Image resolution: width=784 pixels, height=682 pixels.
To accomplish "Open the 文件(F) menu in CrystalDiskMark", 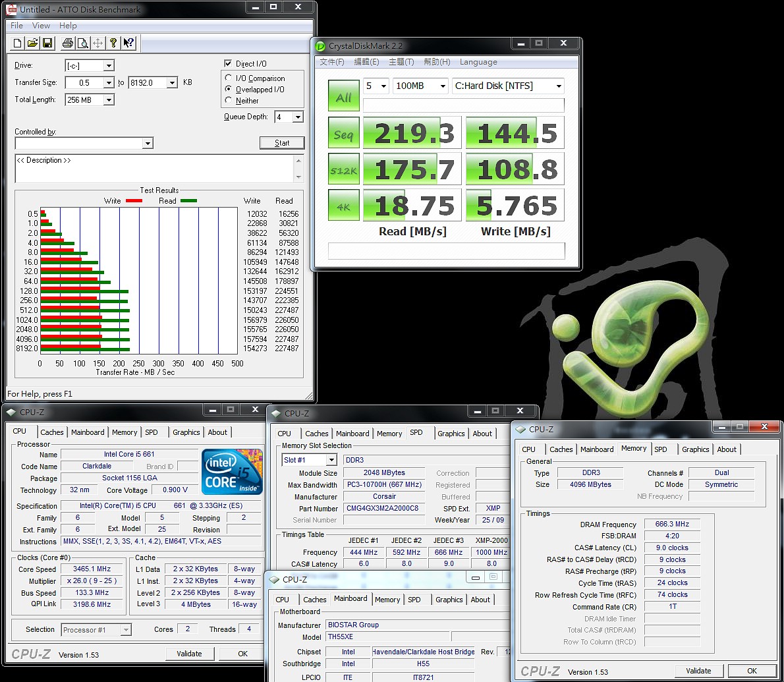I will 332,62.
